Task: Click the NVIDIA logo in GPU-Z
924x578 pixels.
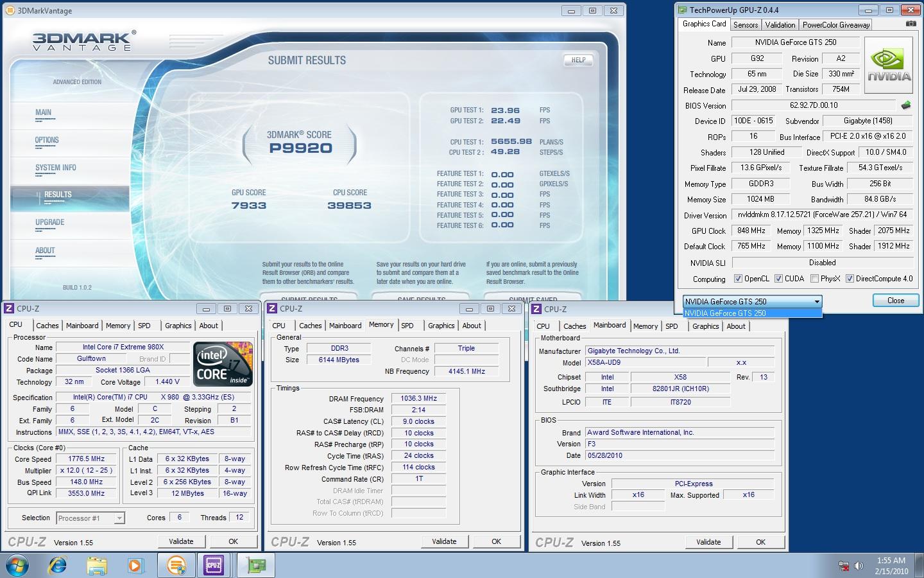Action: coord(889,65)
